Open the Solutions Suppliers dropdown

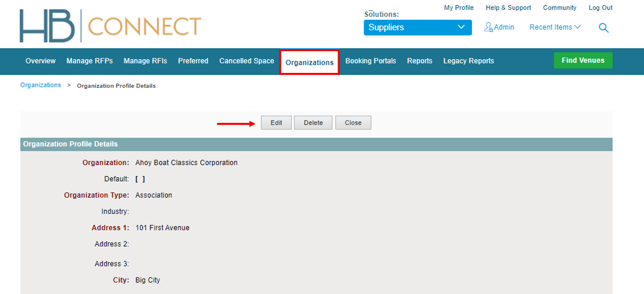417,27
